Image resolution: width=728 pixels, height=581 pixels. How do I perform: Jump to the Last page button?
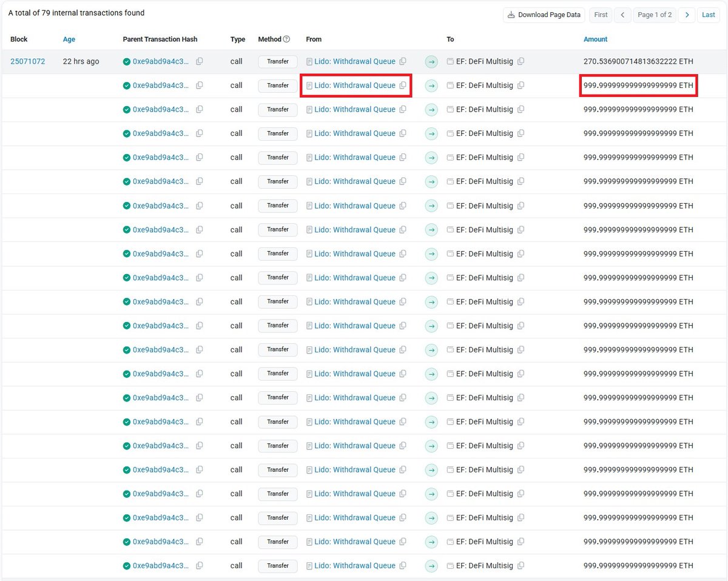pos(709,15)
